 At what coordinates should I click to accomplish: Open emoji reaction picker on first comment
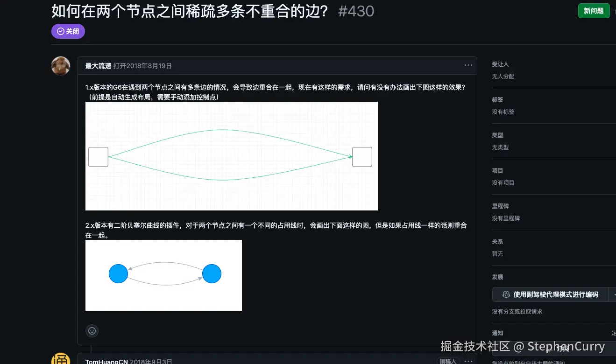[92, 331]
